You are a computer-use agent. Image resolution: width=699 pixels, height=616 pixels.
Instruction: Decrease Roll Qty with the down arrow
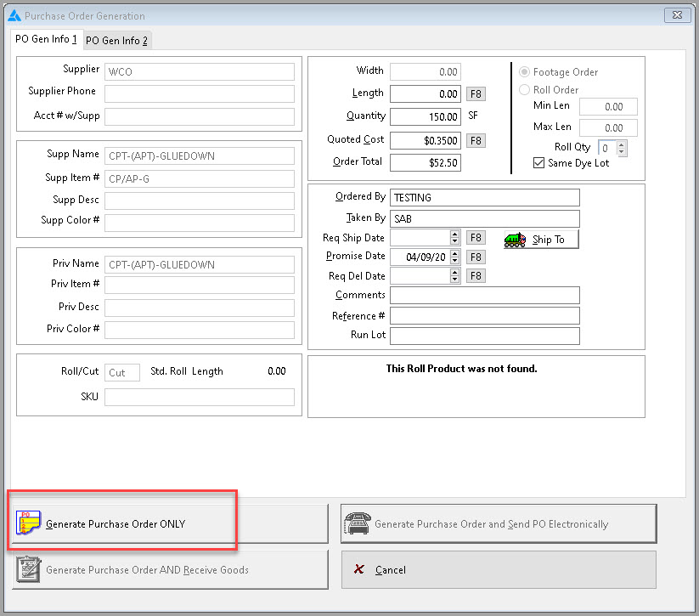(x=622, y=151)
